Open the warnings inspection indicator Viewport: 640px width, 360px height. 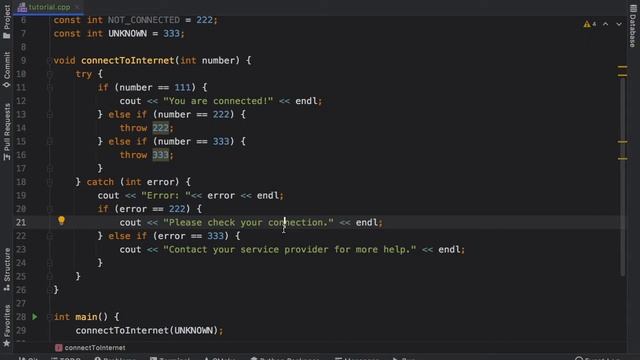click(589, 24)
